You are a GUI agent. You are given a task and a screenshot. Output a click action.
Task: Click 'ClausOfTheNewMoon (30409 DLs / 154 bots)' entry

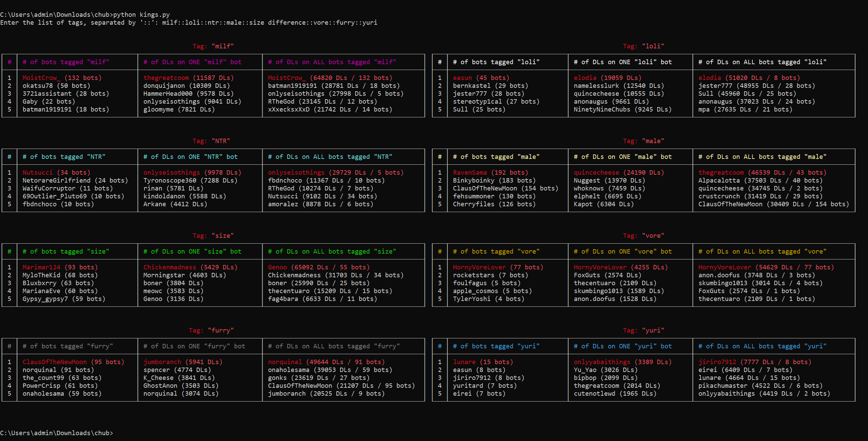774,204
